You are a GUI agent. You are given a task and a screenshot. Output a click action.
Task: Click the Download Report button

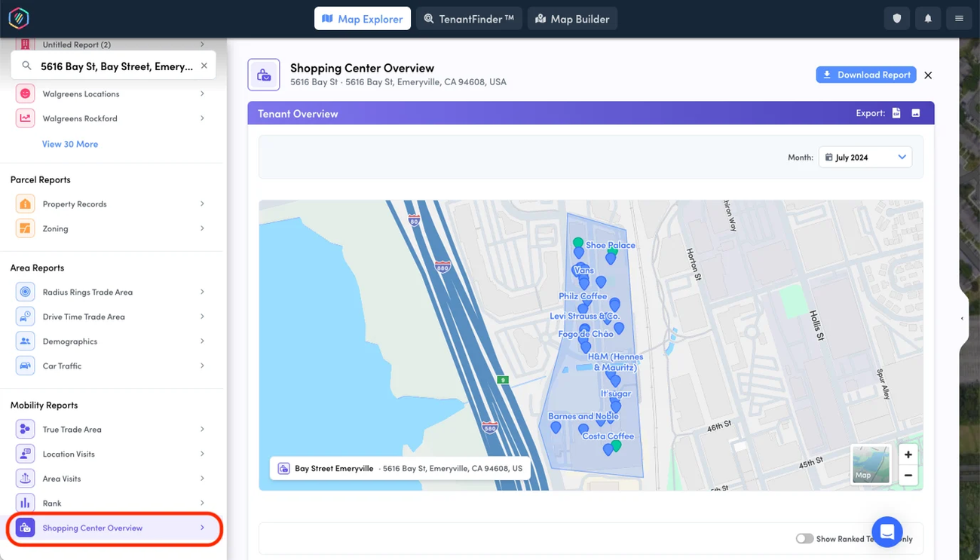point(866,75)
